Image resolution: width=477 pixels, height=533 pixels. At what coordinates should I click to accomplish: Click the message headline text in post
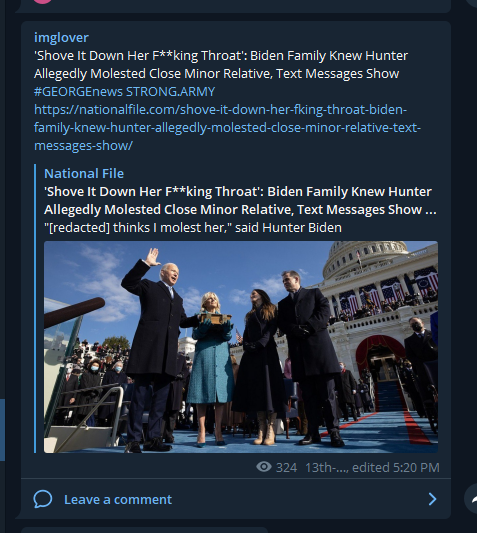221,65
